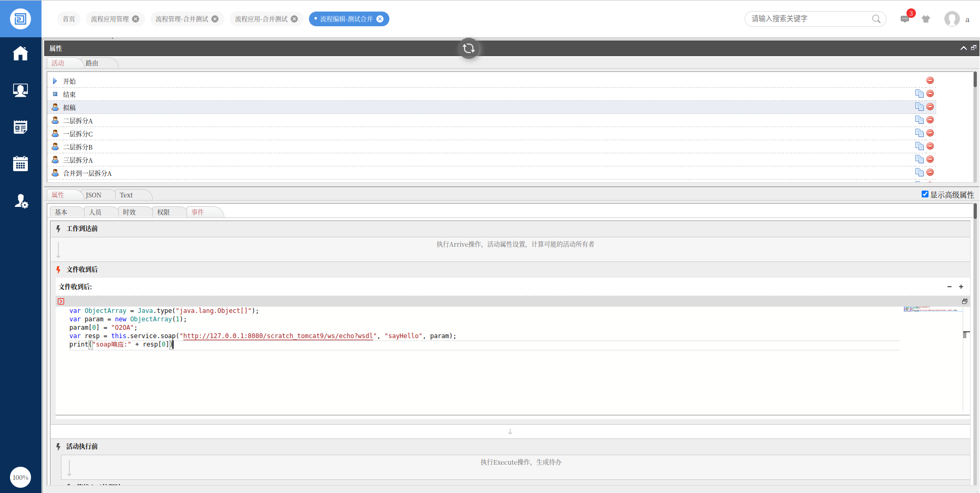The width and height of the screenshot is (980, 493).
Task: Open the calendar icon in sidebar
Action: [20, 164]
